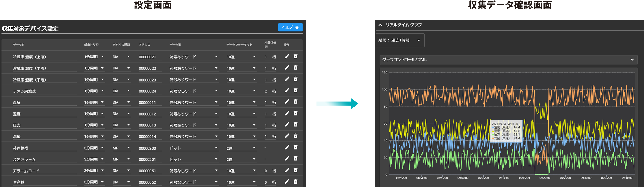Collapse the リアルタイム グラフ section
The width and height of the screenshot is (644, 187).
tap(380, 25)
